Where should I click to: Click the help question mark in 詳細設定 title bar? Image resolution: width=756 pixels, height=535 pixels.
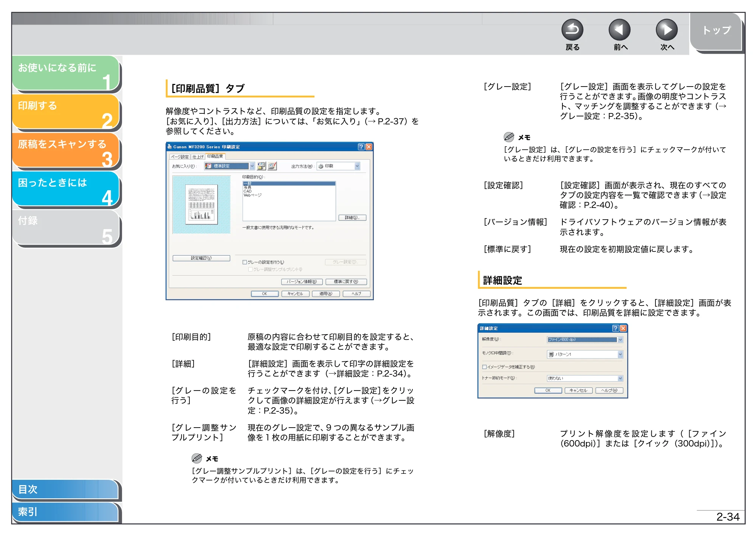pos(615,328)
